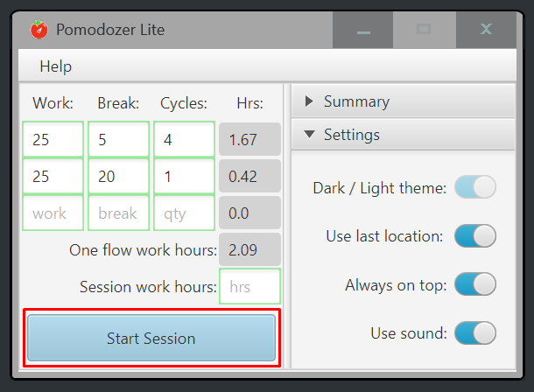Click the first row Work field containing 25
Viewport: 534px width, 392px height.
pyautogui.click(x=53, y=139)
